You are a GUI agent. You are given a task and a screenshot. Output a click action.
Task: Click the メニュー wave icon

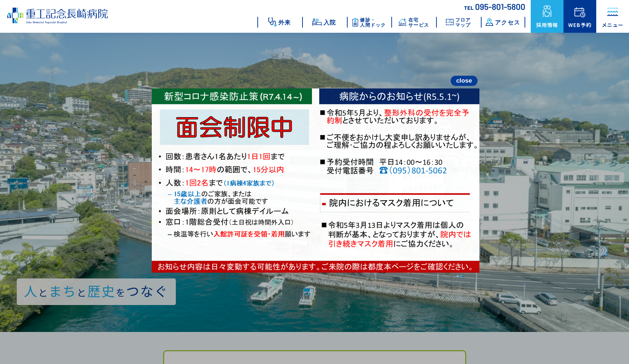point(612,12)
